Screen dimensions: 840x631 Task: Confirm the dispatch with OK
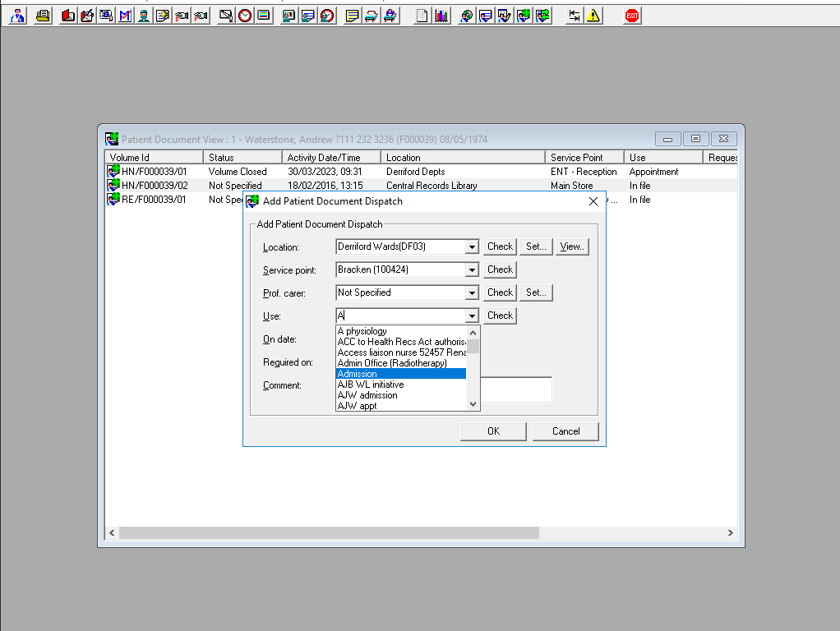[x=493, y=431]
